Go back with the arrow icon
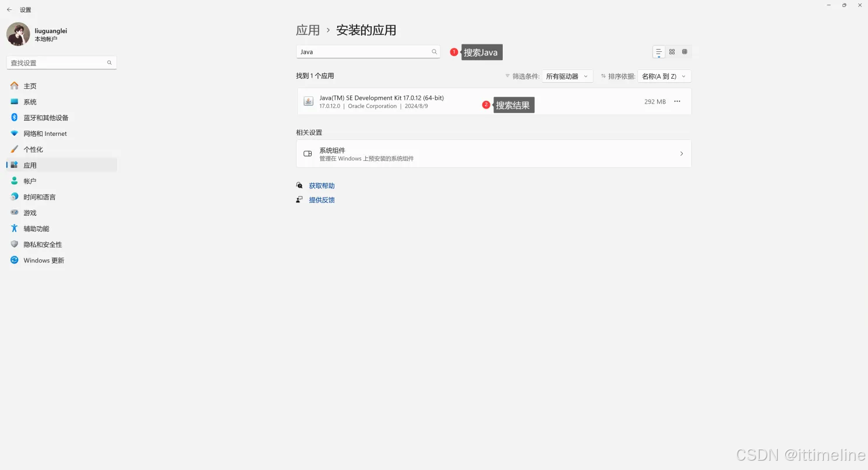The image size is (868, 470). [x=9, y=10]
